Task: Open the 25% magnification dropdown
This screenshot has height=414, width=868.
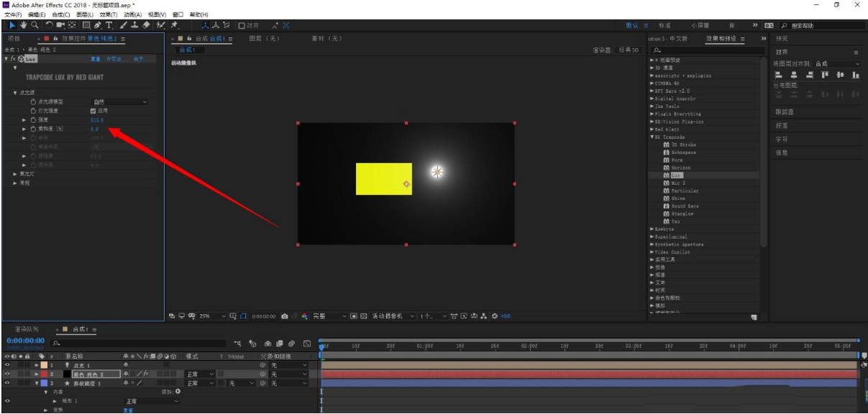Action: (214, 316)
